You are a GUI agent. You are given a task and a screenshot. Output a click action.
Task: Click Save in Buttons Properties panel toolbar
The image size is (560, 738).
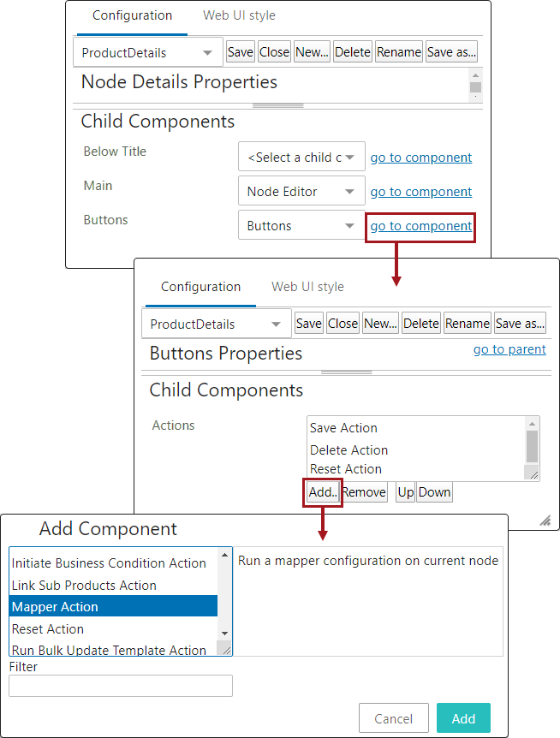pyautogui.click(x=309, y=324)
